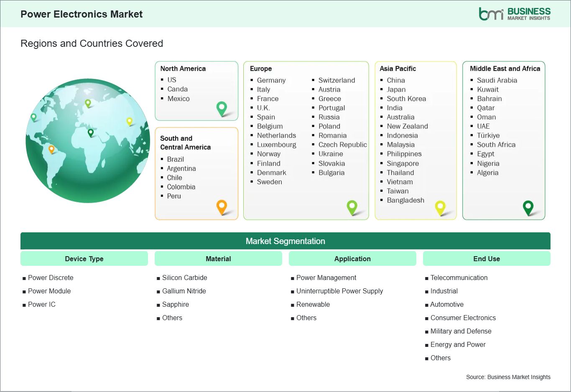Click the dark green Middle East and Africa pin
The image size is (571, 392).
coord(529,207)
